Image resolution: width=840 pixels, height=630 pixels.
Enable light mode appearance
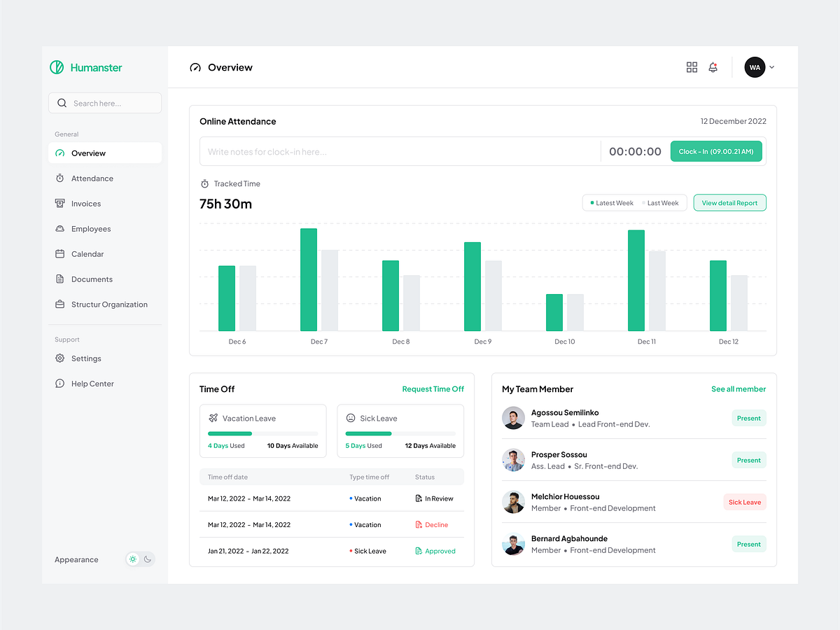tap(132, 559)
